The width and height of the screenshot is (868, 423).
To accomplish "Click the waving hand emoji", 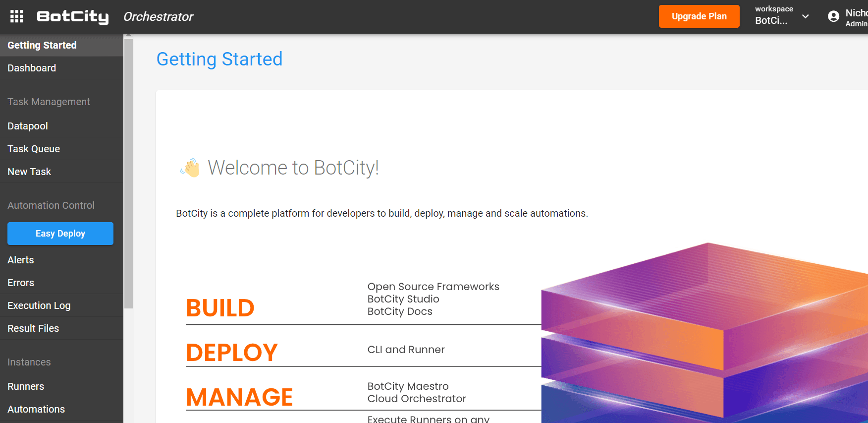I will coord(190,168).
